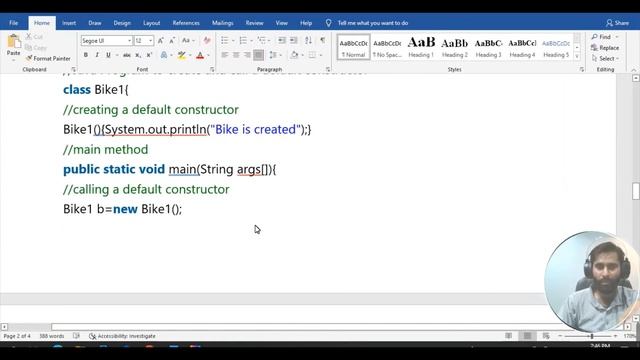
Task: Expand the bullet library dropdown arrow
Action: click(233, 40)
